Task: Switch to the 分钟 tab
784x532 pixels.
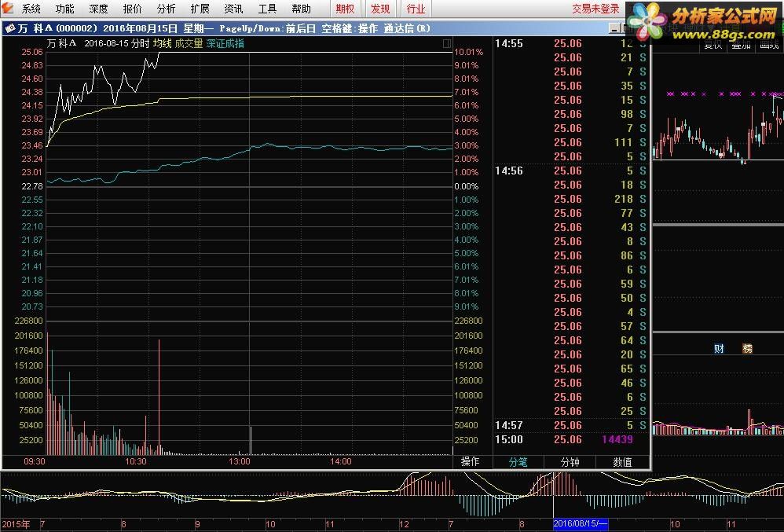Action: point(570,462)
